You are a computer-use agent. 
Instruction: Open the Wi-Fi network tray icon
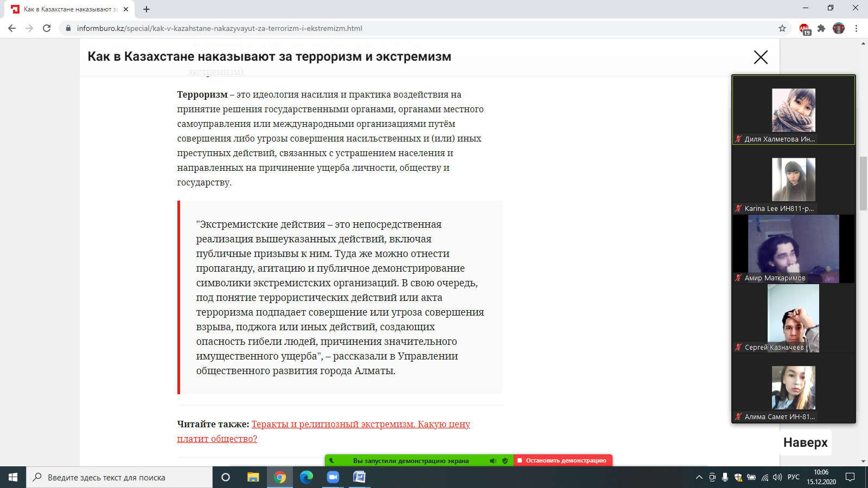click(765, 477)
